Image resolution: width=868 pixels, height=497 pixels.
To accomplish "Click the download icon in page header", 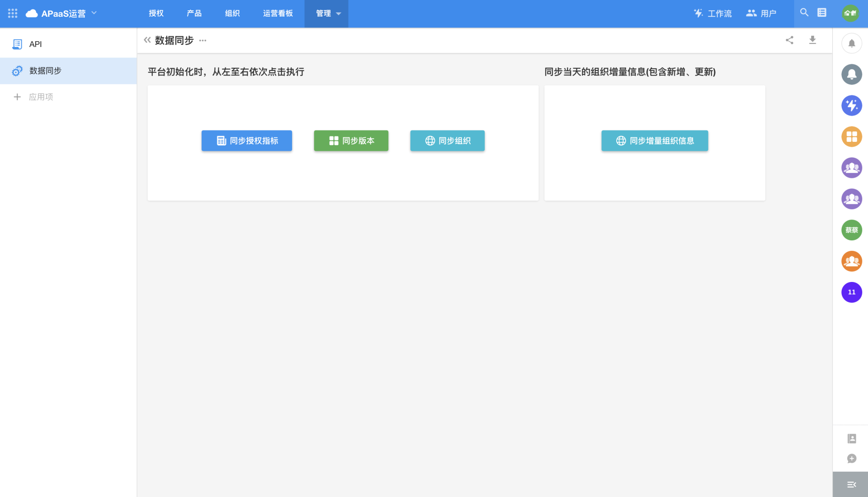I will coord(812,40).
